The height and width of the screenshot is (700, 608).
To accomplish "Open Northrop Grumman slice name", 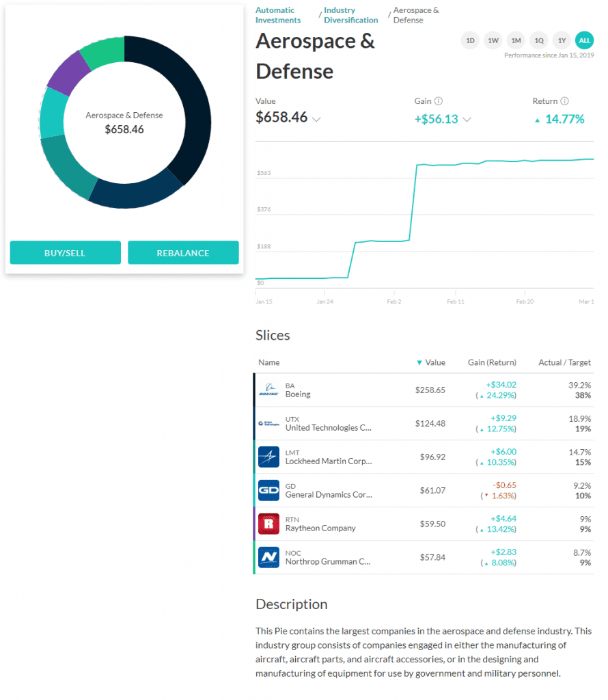I will coord(328,562).
